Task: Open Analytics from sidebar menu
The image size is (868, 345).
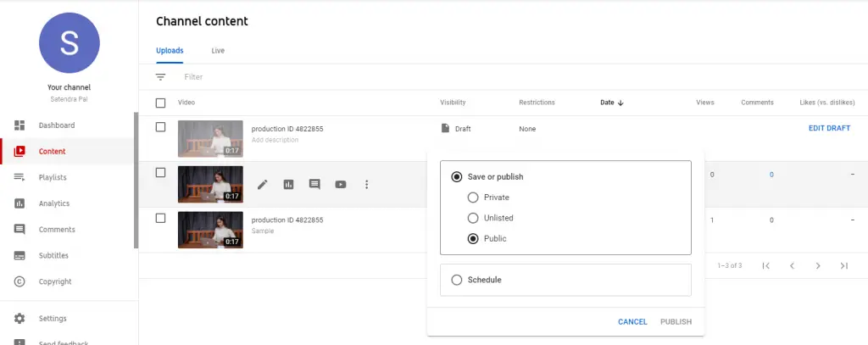Action: [54, 203]
